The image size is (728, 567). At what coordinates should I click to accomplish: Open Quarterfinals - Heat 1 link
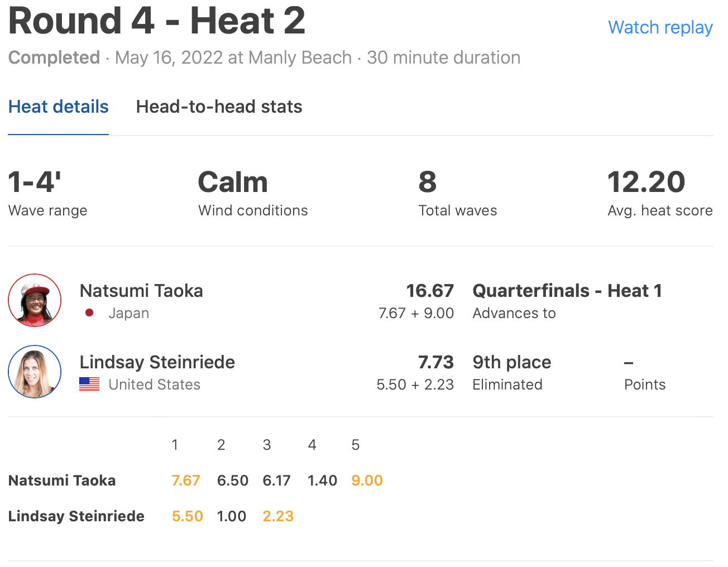click(567, 291)
